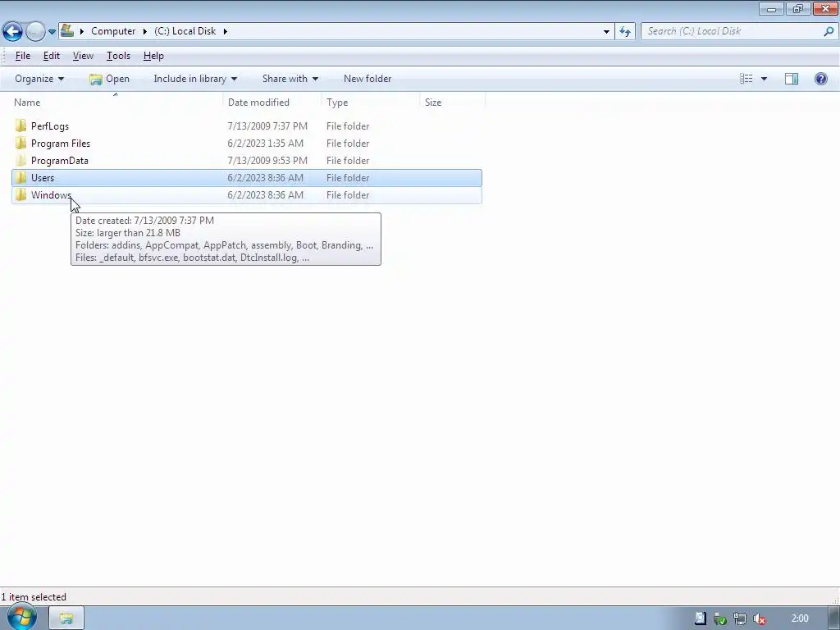The height and width of the screenshot is (630, 840).
Task: Open the Windows Start menu
Action: pyautogui.click(x=21, y=618)
